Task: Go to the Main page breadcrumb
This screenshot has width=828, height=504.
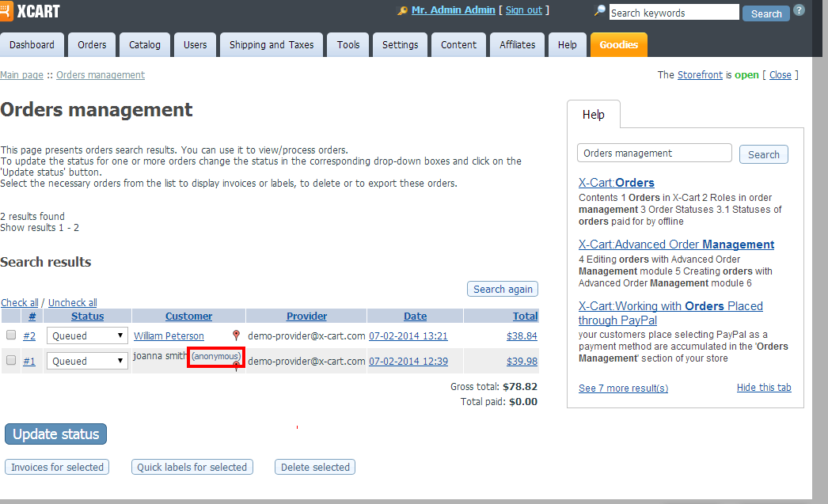Action: point(21,75)
